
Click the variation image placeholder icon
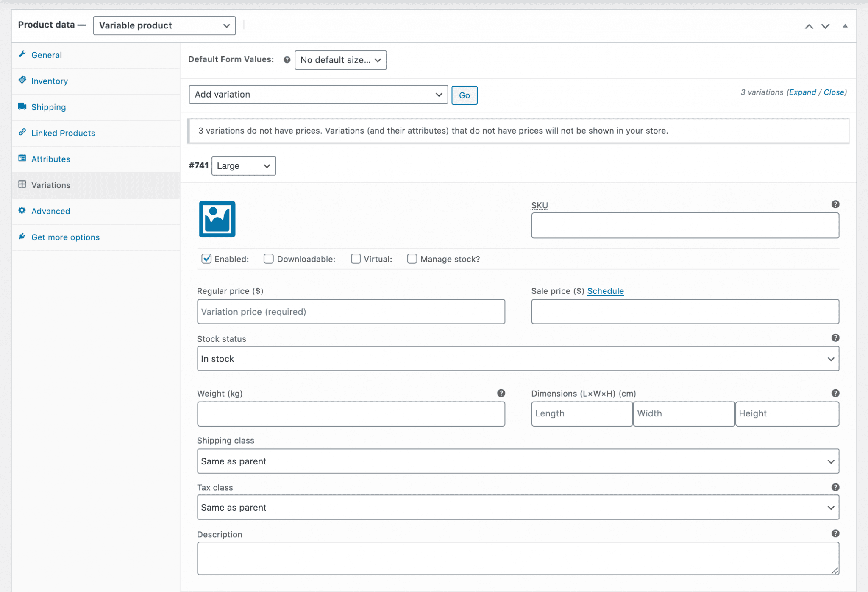click(x=217, y=219)
